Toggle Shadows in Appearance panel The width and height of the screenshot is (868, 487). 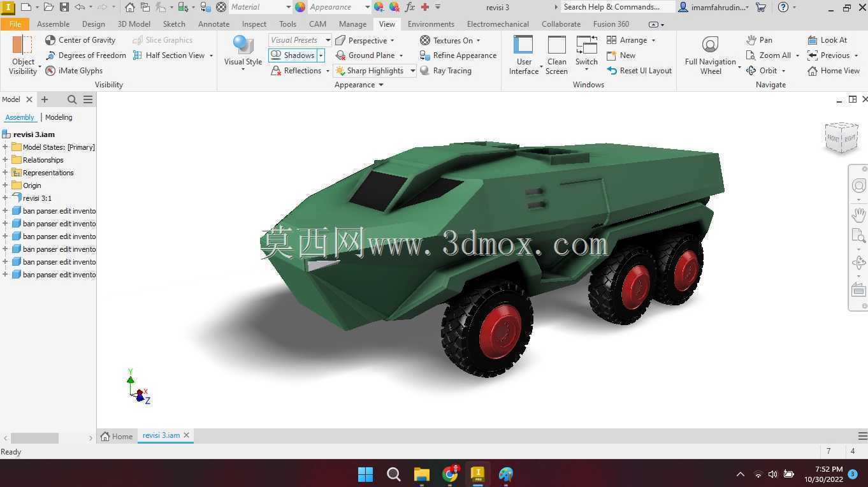[x=293, y=55]
